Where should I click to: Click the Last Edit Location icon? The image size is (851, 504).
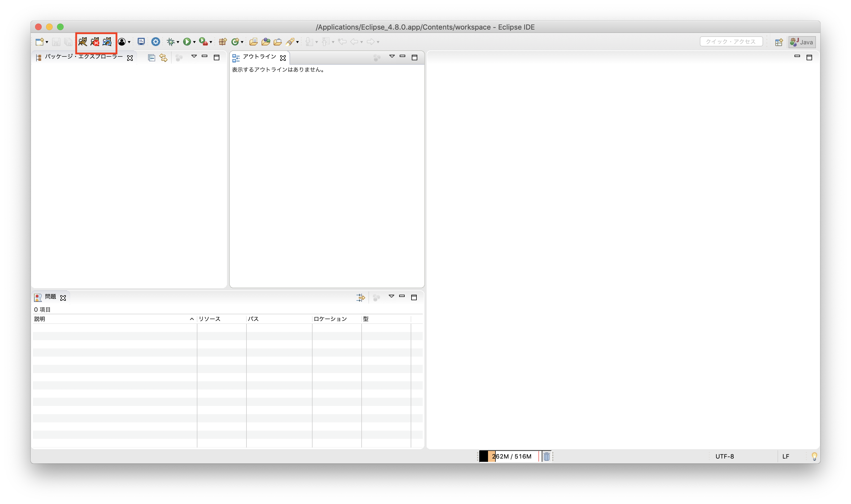pos(342,42)
